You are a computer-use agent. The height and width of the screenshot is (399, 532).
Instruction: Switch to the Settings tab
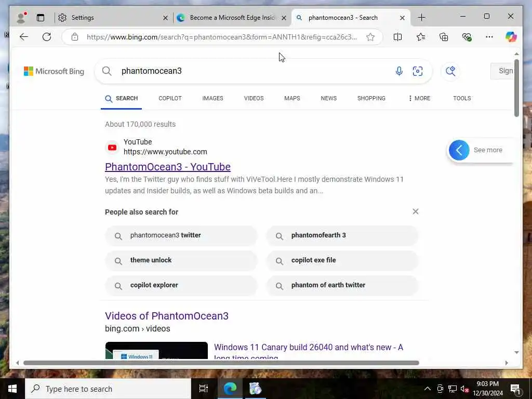[113, 18]
